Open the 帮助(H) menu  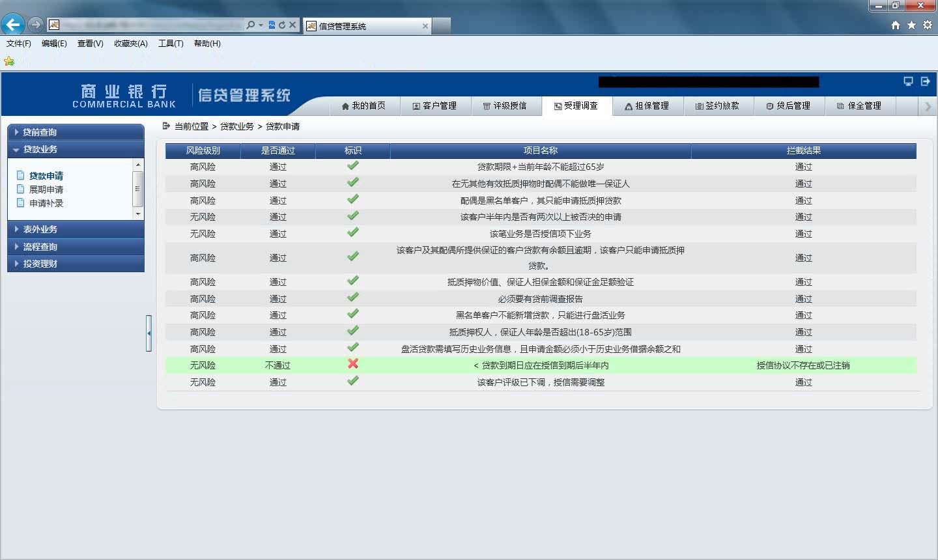(x=207, y=44)
